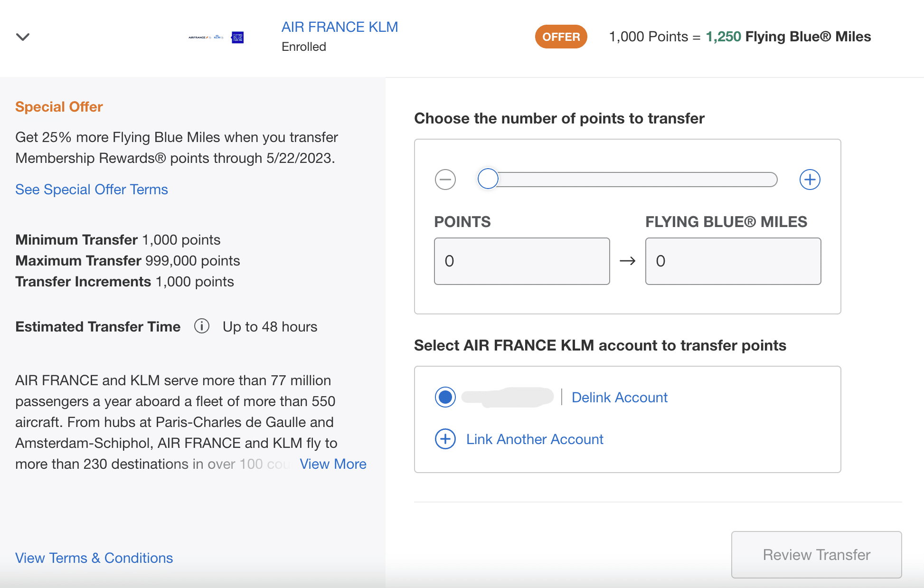Click Delink Account link
924x588 pixels.
tap(619, 398)
